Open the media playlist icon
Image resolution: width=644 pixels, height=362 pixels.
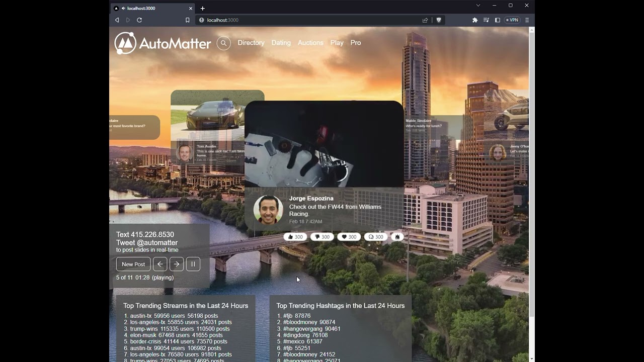pyautogui.click(x=486, y=20)
